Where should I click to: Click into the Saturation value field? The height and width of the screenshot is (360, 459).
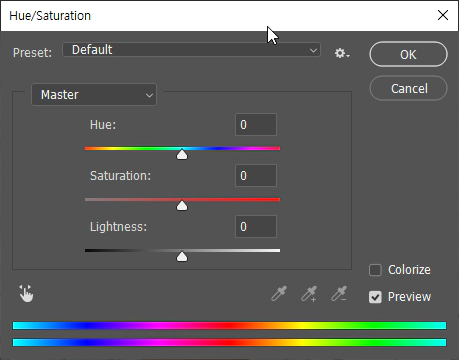click(x=256, y=176)
